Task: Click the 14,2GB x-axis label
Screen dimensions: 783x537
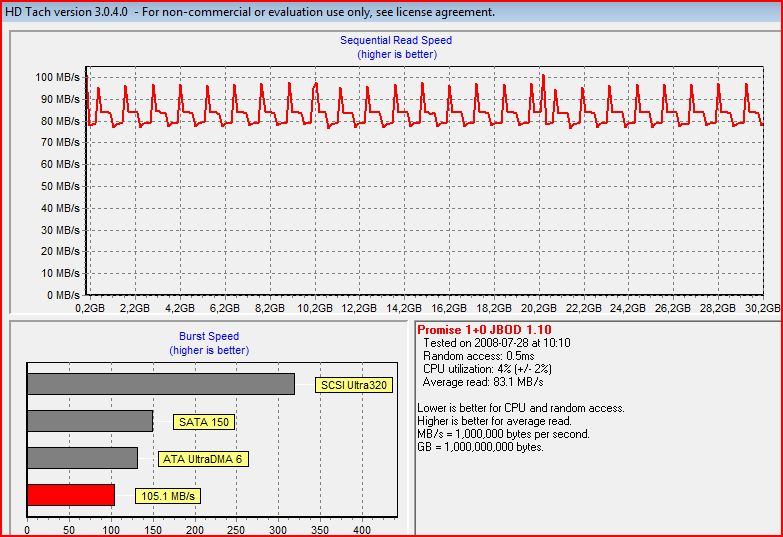Action: pos(404,308)
